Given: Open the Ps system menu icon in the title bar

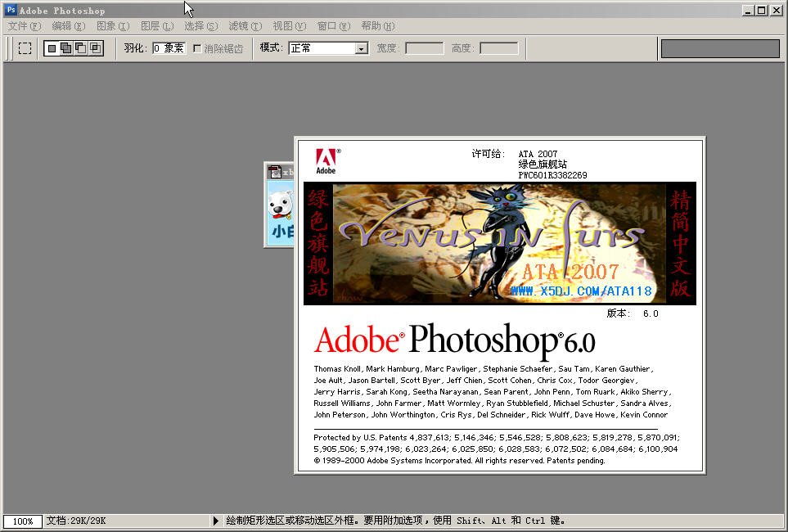Looking at the screenshot, I should point(11,10).
